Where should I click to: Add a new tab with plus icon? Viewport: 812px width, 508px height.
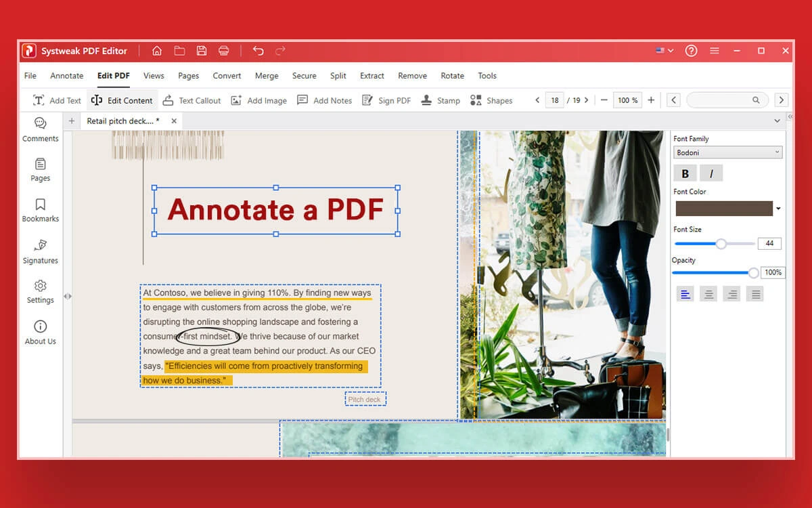(x=72, y=121)
